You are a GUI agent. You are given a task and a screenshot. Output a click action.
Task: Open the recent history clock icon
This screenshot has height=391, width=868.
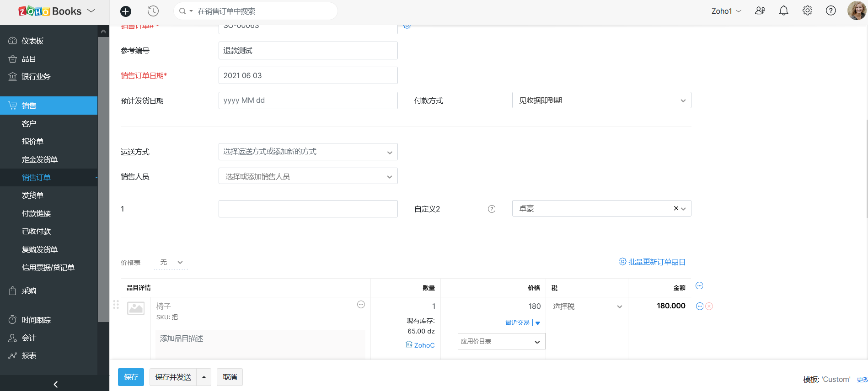point(153,11)
